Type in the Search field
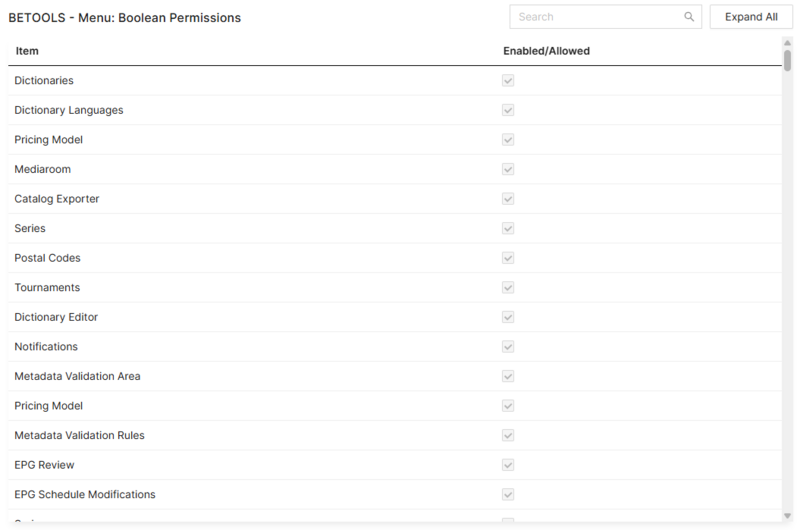The image size is (800, 530). [598, 17]
